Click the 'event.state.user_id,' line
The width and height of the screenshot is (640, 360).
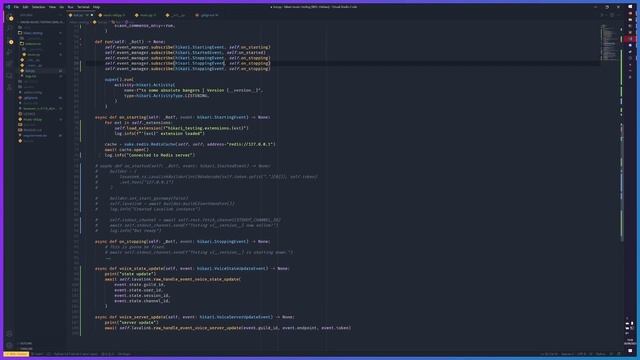pyautogui.click(x=138, y=290)
